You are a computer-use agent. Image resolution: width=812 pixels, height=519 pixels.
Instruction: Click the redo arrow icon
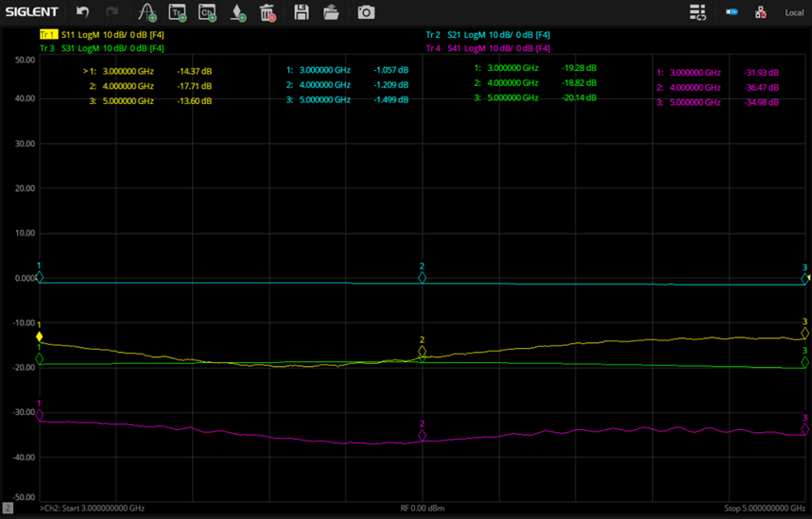(x=112, y=12)
